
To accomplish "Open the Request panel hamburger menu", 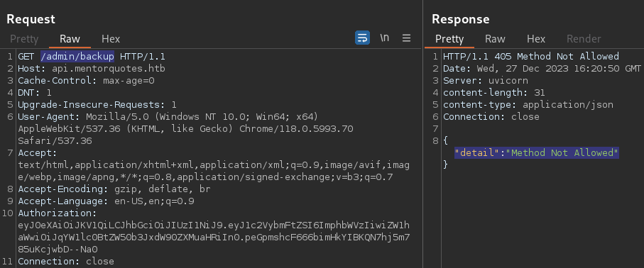I will tap(407, 38).
